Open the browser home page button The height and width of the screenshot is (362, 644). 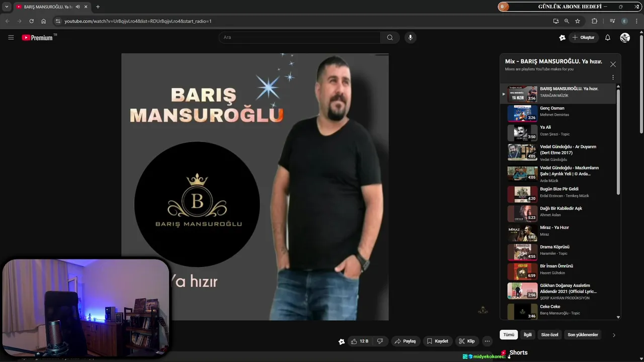pyautogui.click(x=44, y=21)
